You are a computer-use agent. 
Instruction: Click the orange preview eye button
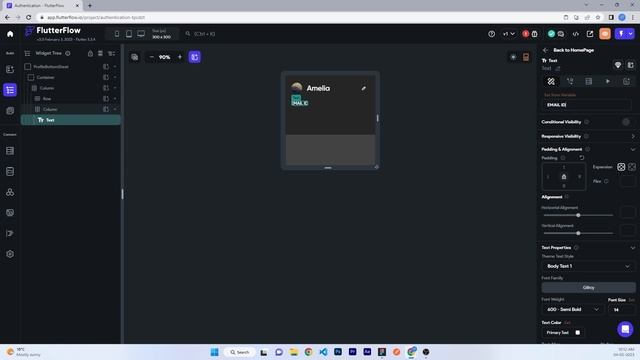tap(605, 34)
